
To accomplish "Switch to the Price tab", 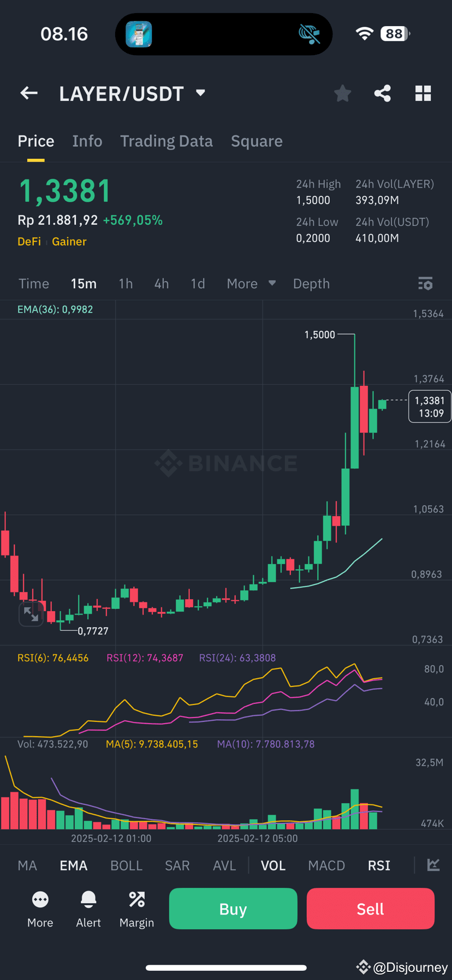I will coord(36,141).
